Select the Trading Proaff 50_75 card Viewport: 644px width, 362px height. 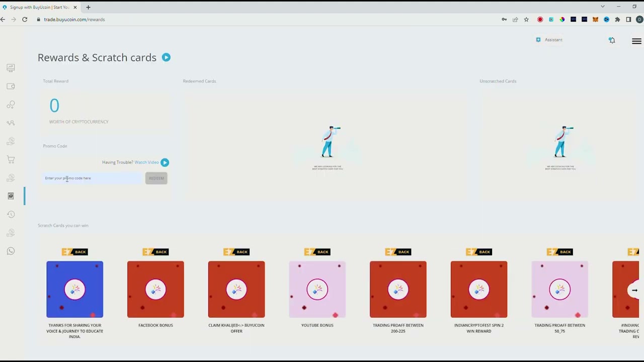(559, 290)
